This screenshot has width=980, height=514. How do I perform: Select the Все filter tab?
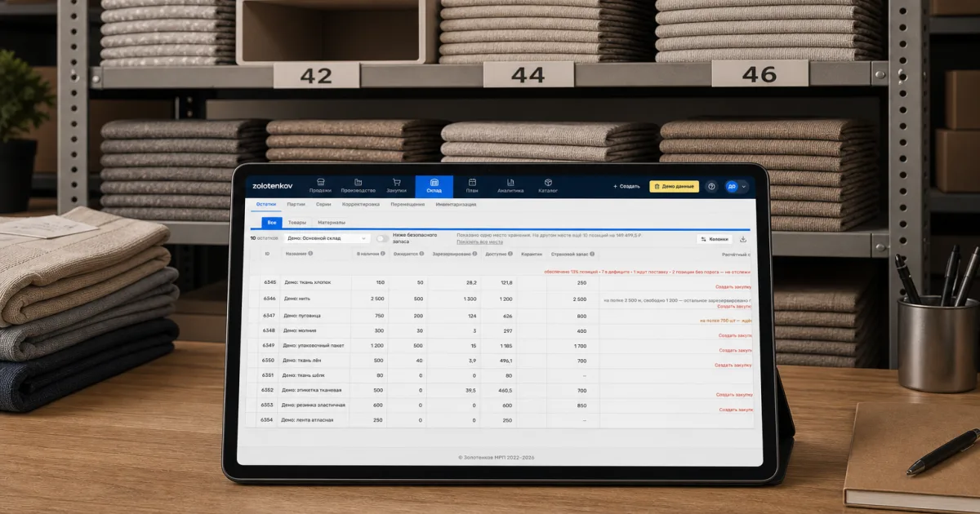click(x=271, y=223)
